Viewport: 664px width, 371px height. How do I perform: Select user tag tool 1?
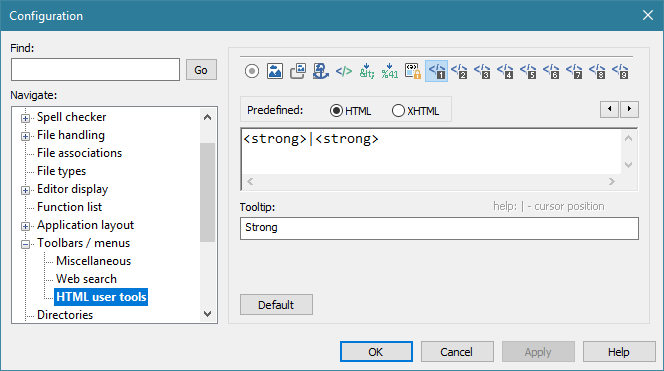437,71
